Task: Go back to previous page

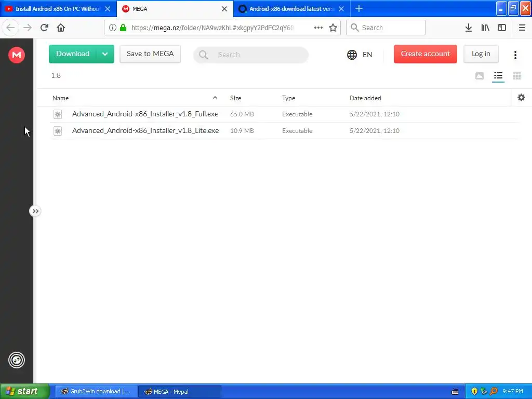Action: pyautogui.click(x=10, y=28)
